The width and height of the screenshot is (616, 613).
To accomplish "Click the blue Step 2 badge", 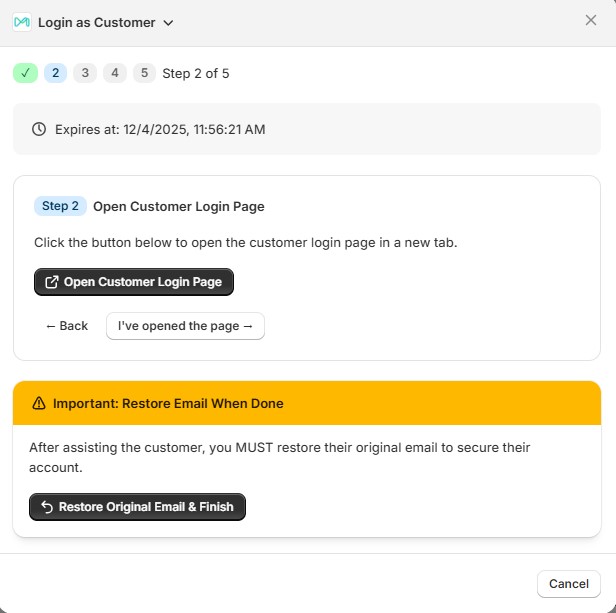I will pyautogui.click(x=60, y=206).
